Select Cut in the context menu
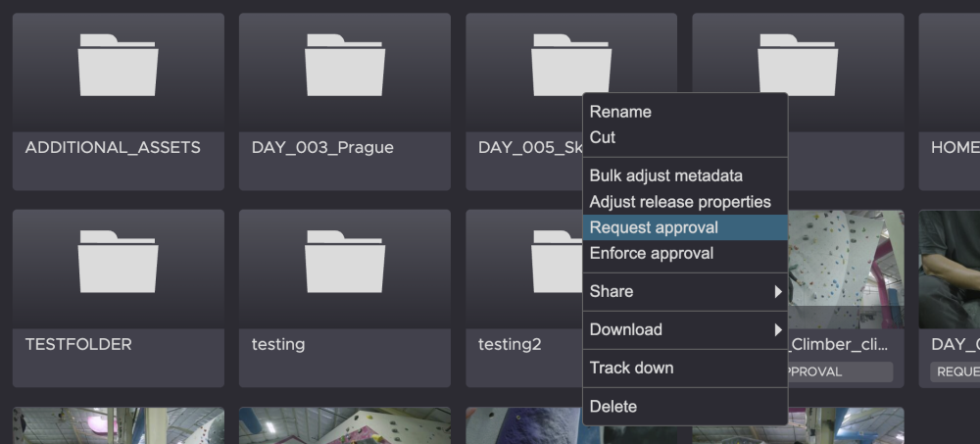This screenshot has height=444, width=980. (603, 137)
